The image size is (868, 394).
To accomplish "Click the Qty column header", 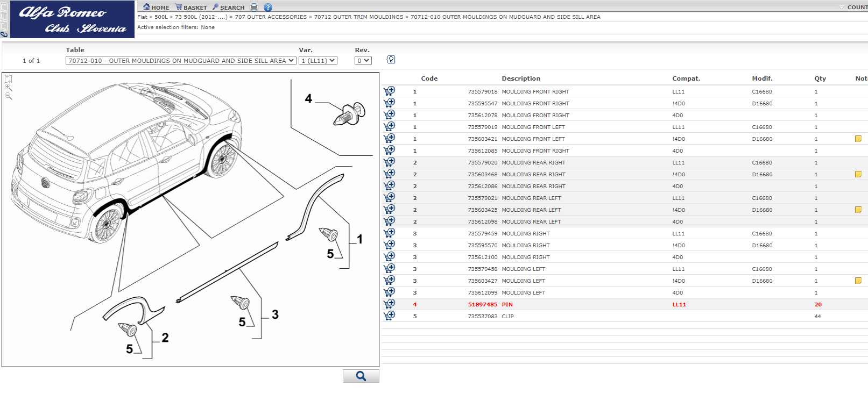I will (820, 78).
